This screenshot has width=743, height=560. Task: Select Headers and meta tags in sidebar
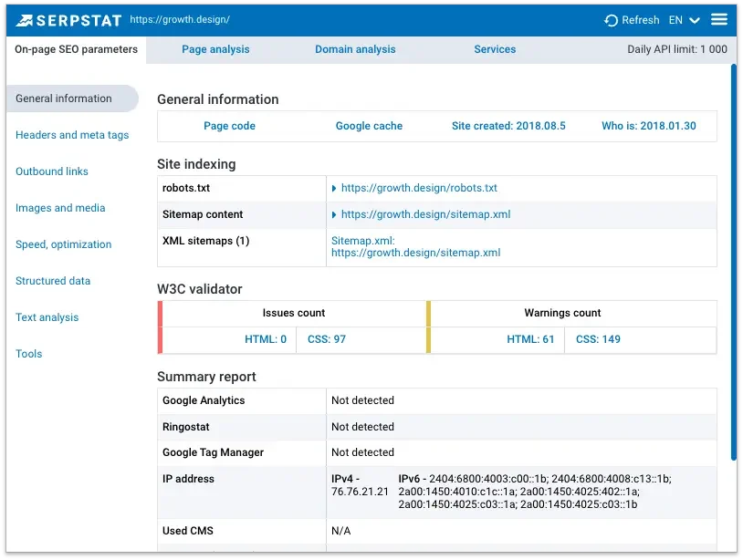pos(75,134)
